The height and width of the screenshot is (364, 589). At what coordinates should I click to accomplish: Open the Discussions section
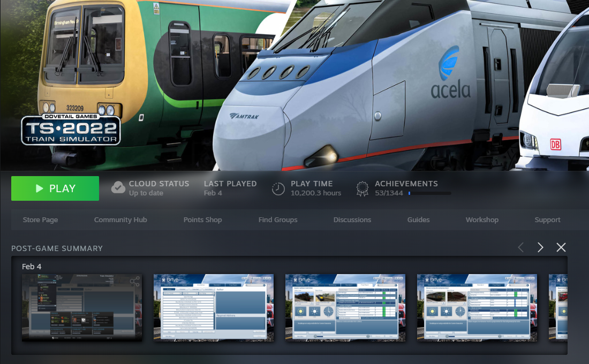coord(352,220)
